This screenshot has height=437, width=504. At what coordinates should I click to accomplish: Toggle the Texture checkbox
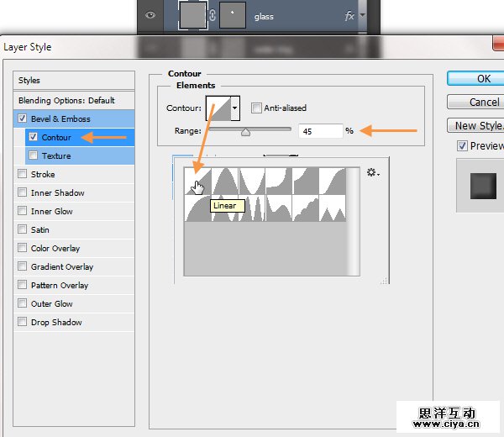coord(33,155)
